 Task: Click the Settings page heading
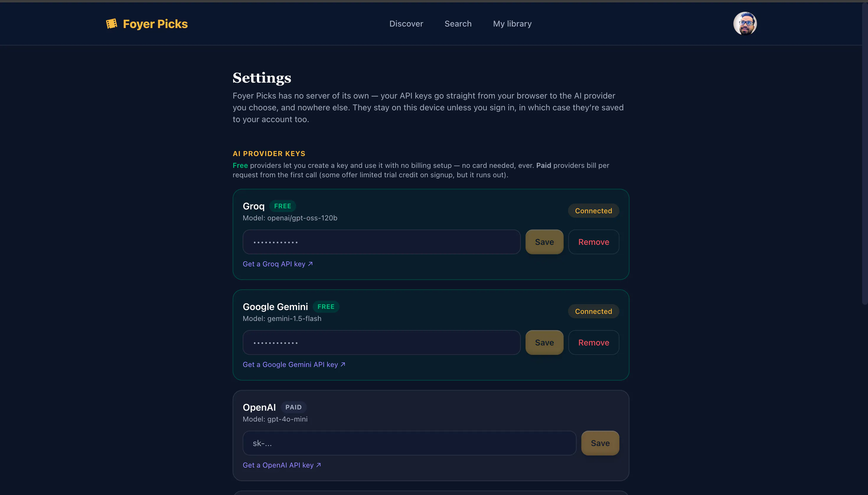point(262,78)
